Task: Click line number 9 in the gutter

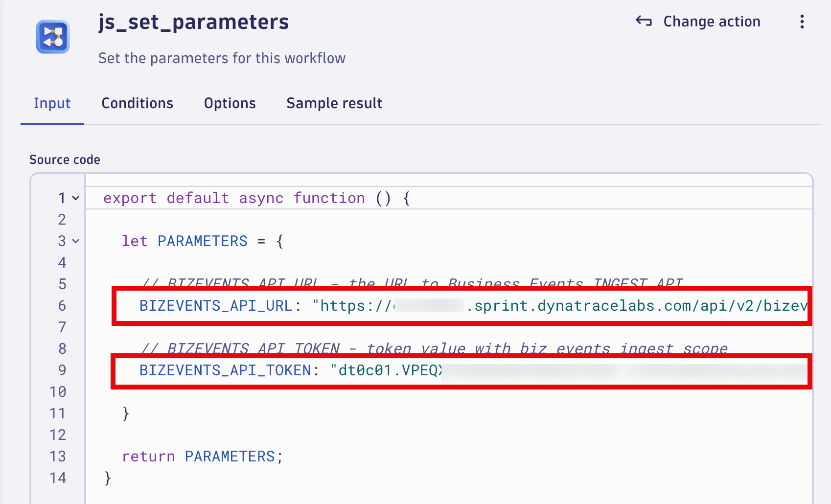Action: pos(62,370)
